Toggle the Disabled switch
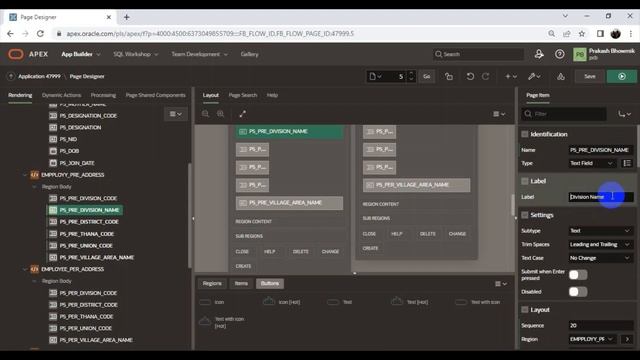 coord(578,292)
